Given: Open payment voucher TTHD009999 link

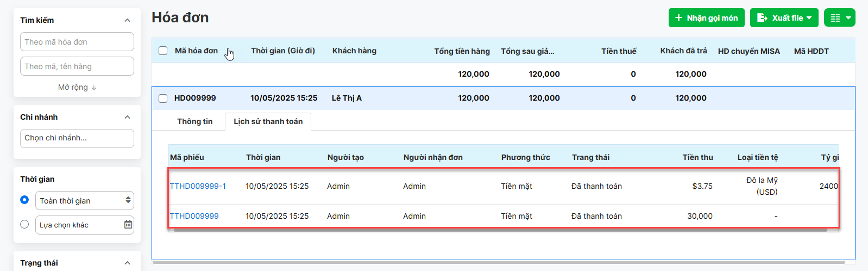Looking at the screenshot, I should [194, 216].
